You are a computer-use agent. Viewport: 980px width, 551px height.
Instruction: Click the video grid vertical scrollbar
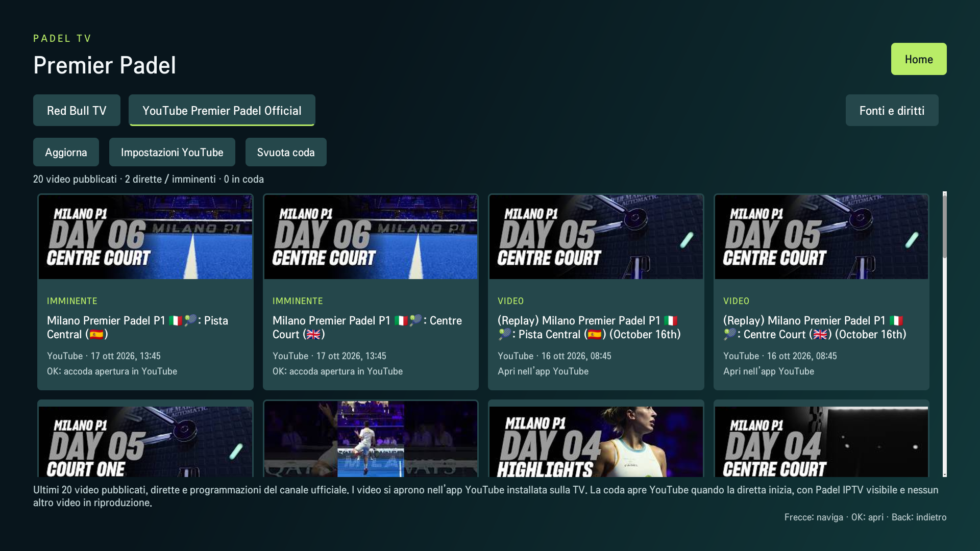point(945,334)
